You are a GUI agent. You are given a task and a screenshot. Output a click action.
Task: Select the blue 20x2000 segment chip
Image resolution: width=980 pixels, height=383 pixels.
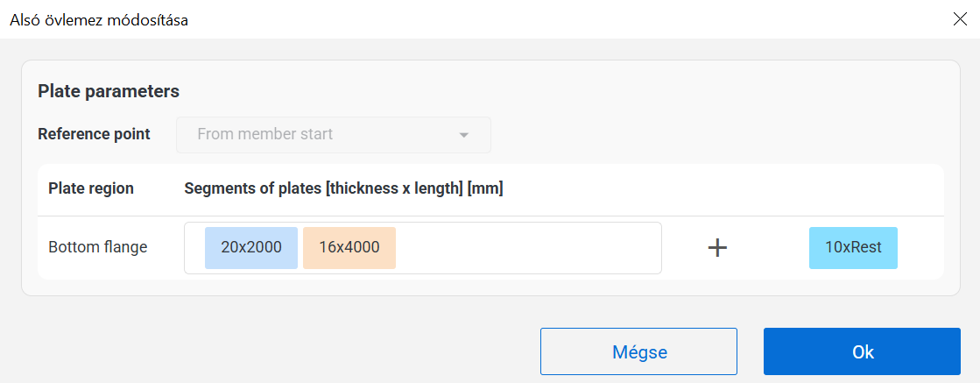click(x=251, y=247)
